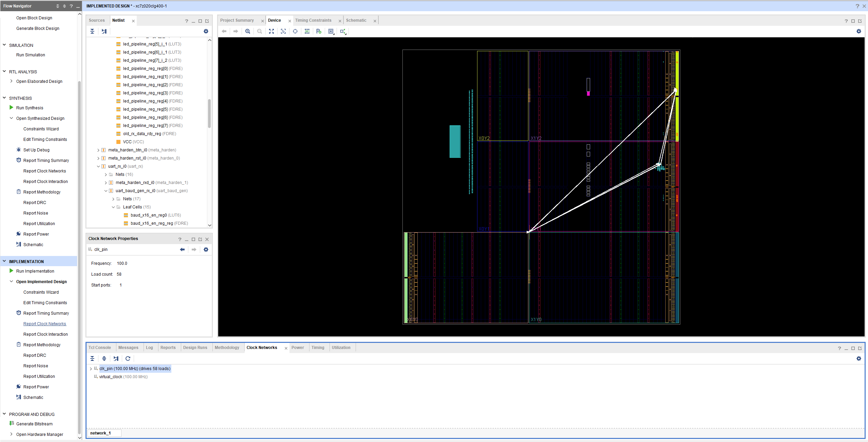Screen dimensions: 868x442
Task: Click Collapse All icon in Netlist panel
Action: (x=92, y=31)
